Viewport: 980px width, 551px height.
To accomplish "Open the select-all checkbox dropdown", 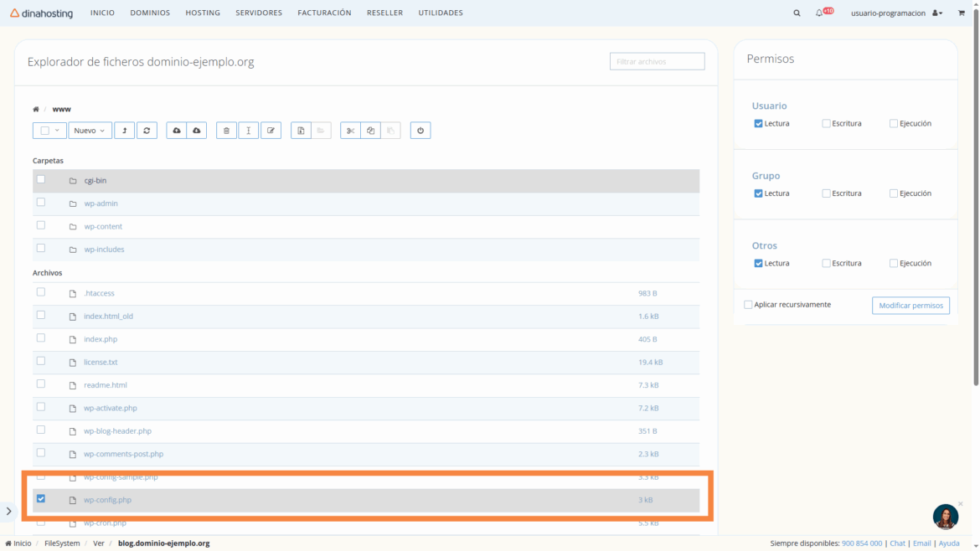I will 56,131.
